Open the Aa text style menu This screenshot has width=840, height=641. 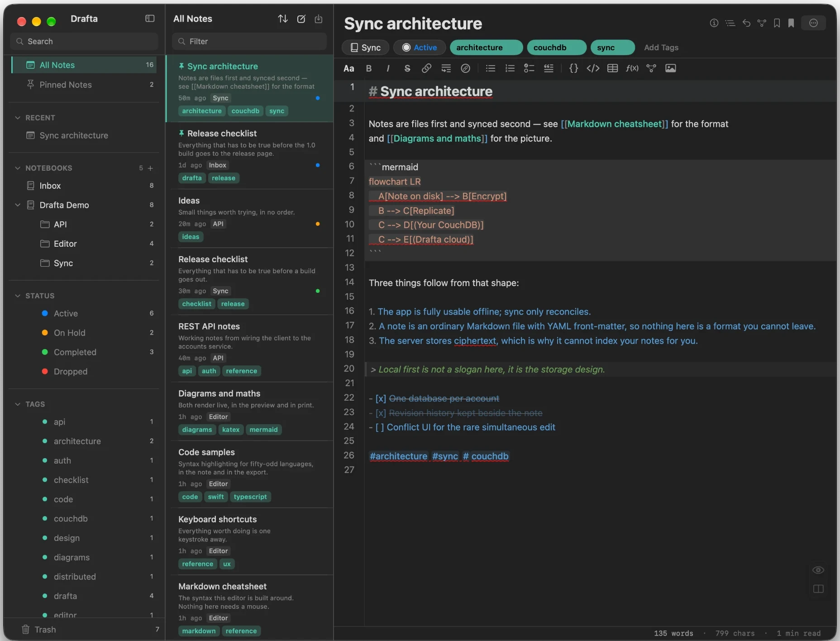pyautogui.click(x=348, y=68)
